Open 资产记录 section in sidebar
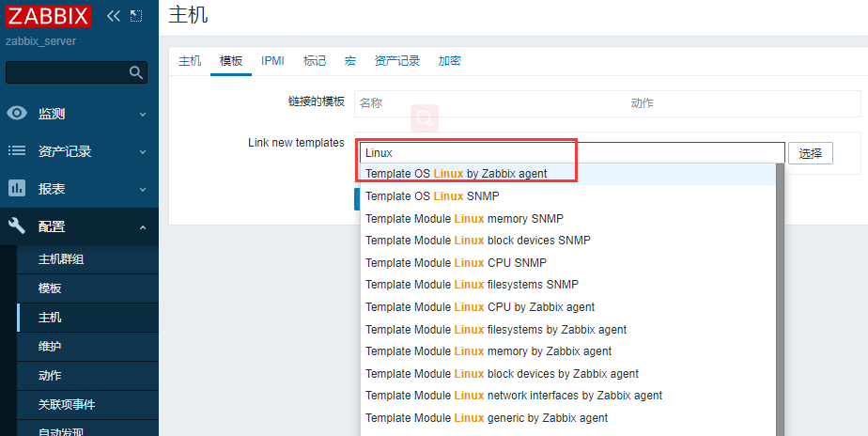The width and height of the screenshot is (868, 436). [79, 151]
